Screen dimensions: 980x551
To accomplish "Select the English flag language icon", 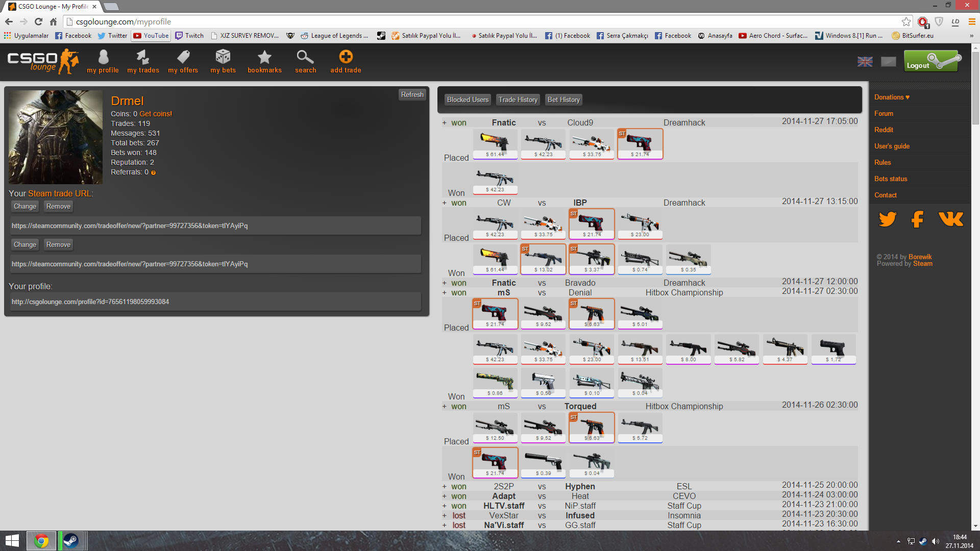I will [865, 62].
